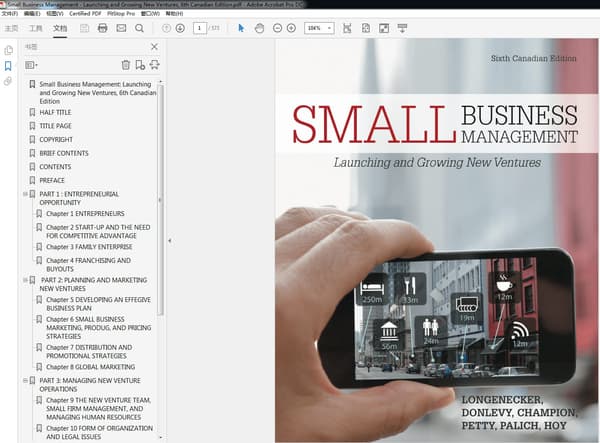Open the Find text magnifier icon

140,28
